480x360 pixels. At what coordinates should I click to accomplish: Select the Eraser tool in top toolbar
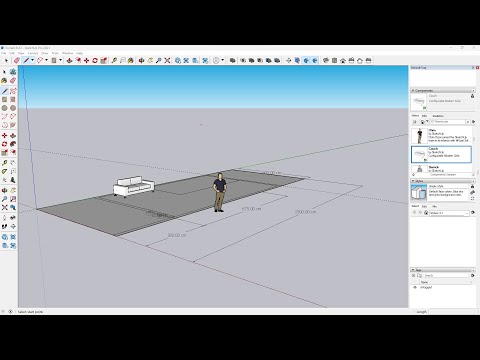(x=17, y=60)
